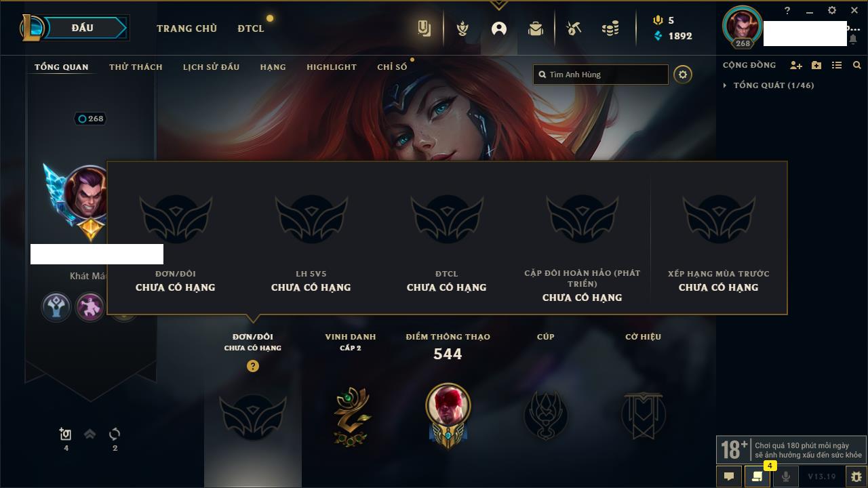Open the Clash trophy icon
This screenshot has width=868, height=488.
tap(462, 28)
